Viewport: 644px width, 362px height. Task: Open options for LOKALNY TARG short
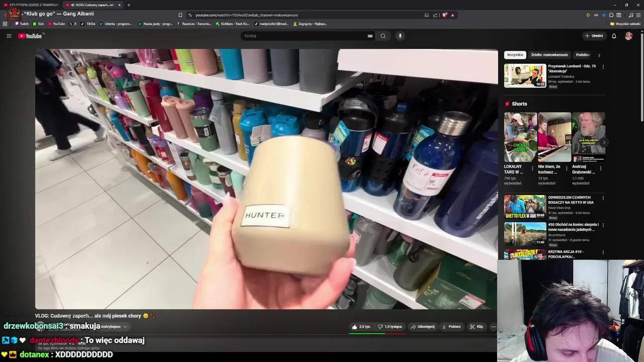pyautogui.click(x=532, y=169)
